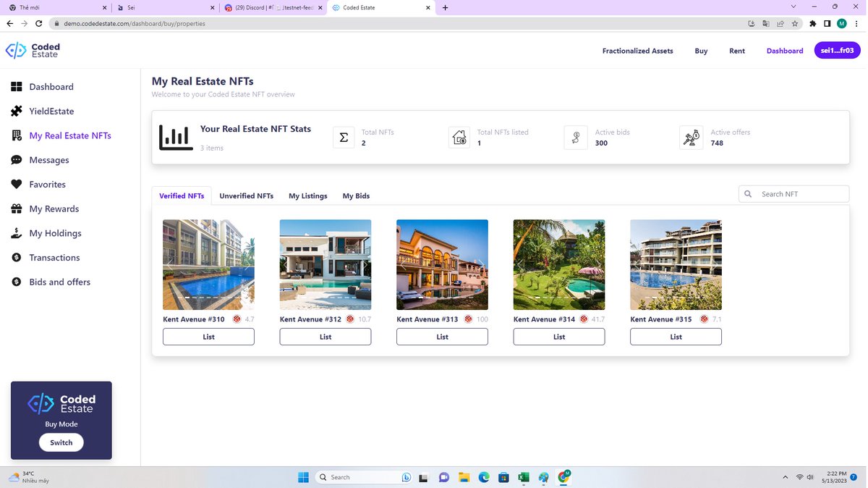The width and height of the screenshot is (868, 488).
Task: Switch to the My Listings tab
Action: [308, 196]
